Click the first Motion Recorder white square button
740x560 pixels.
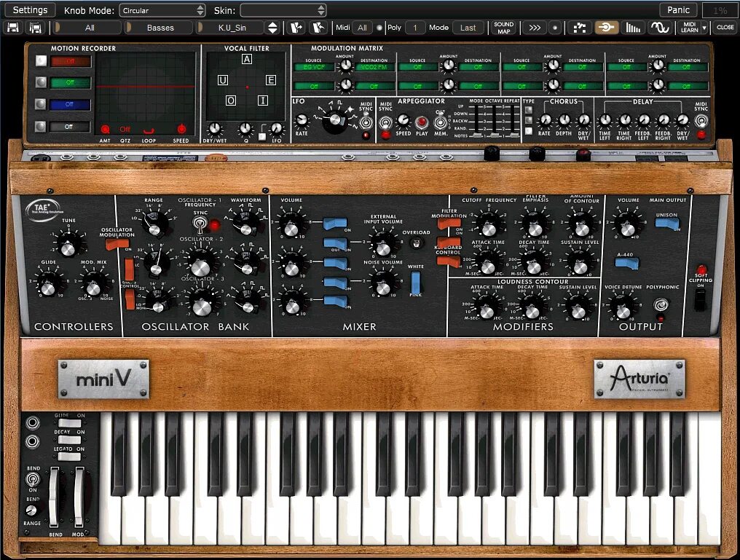[x=42, y=61]
